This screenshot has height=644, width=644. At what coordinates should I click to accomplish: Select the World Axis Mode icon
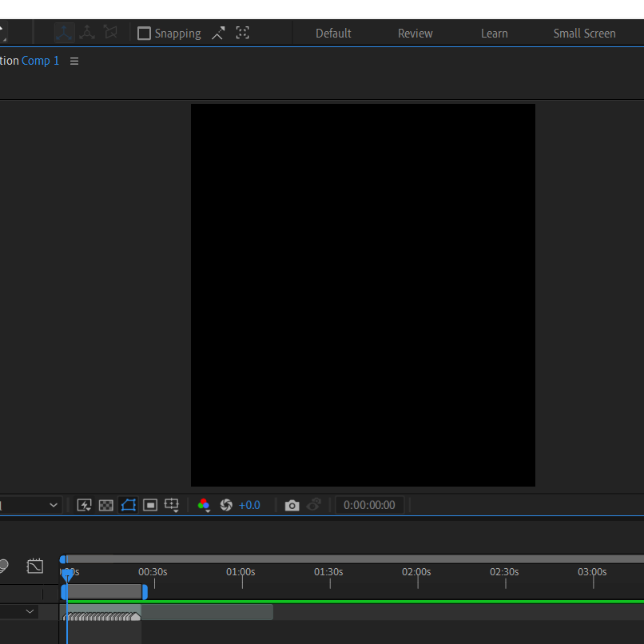coord(87,33)
